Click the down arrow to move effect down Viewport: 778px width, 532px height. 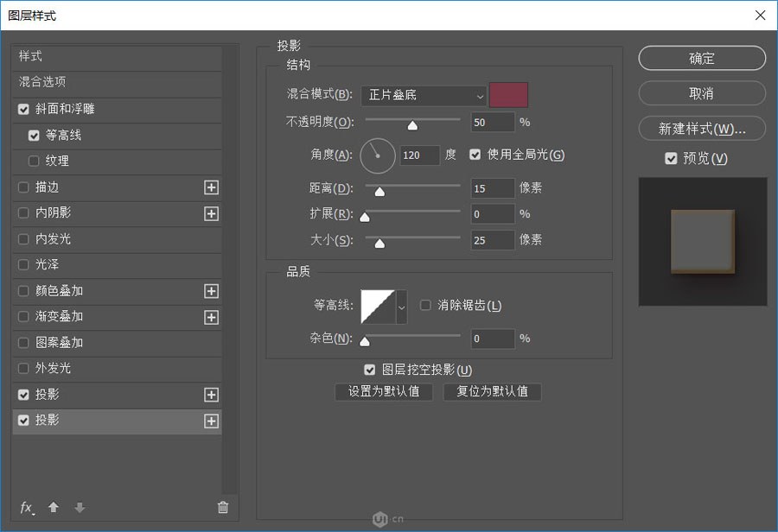79,508
